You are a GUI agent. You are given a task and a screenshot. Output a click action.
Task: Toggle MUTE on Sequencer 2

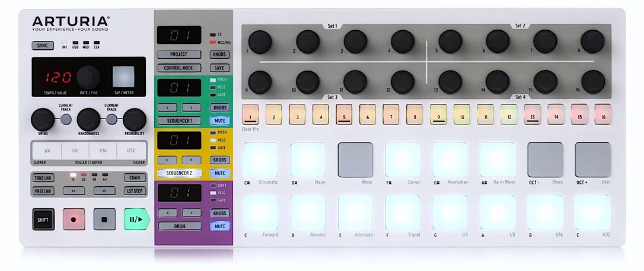click(220, 173)
